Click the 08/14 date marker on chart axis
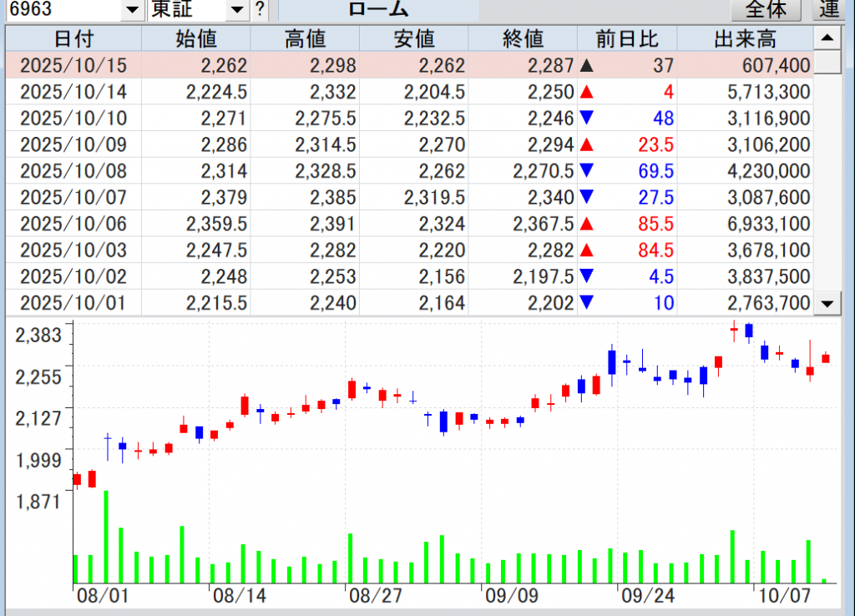 coord(239,597)
